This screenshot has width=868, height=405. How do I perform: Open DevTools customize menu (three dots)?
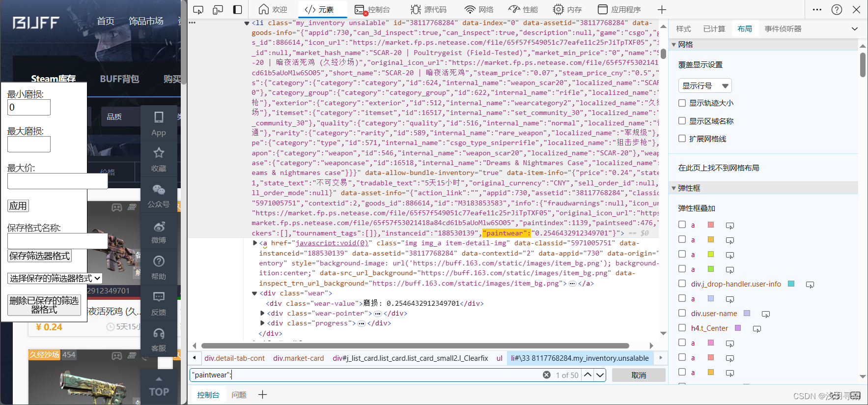coord(817,9)
